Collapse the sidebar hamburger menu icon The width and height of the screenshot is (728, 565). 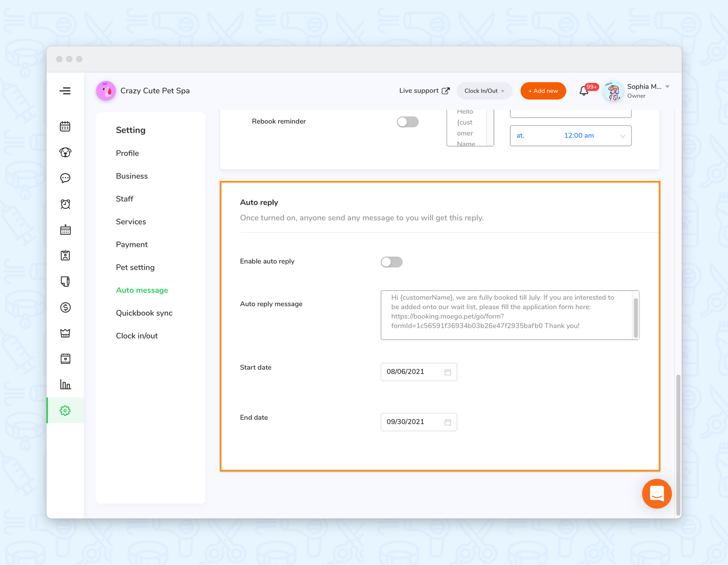pos(65,91)
